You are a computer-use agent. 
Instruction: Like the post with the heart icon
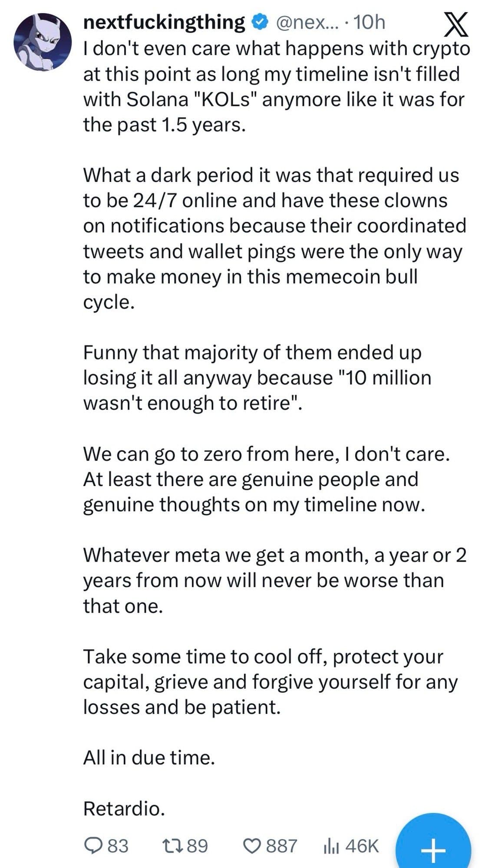point(251,845)
